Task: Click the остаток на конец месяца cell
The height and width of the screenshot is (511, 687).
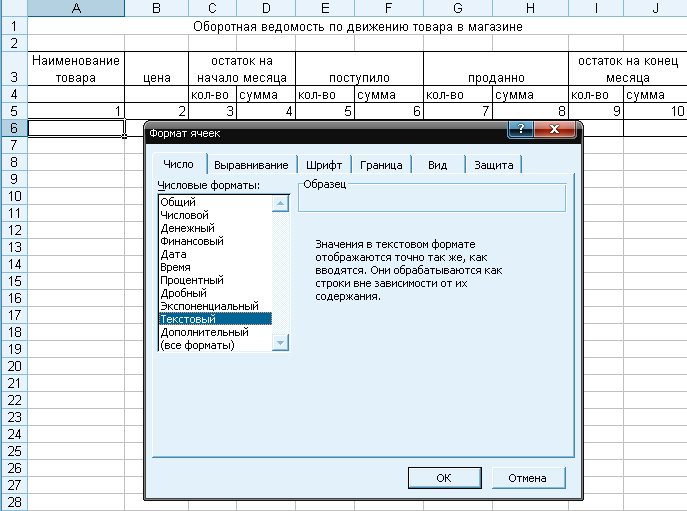Action: [x=628, y=68]
